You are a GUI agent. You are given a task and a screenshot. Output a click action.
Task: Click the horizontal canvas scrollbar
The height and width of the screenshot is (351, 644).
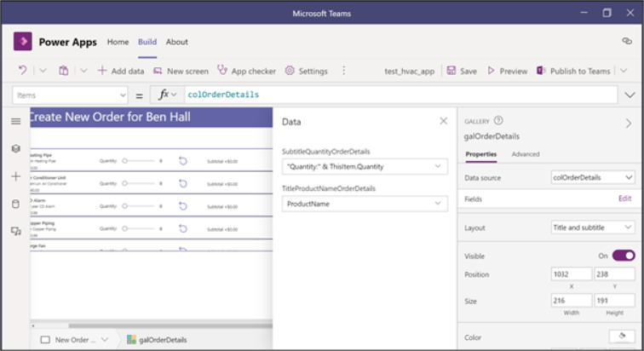pos(170,326)
